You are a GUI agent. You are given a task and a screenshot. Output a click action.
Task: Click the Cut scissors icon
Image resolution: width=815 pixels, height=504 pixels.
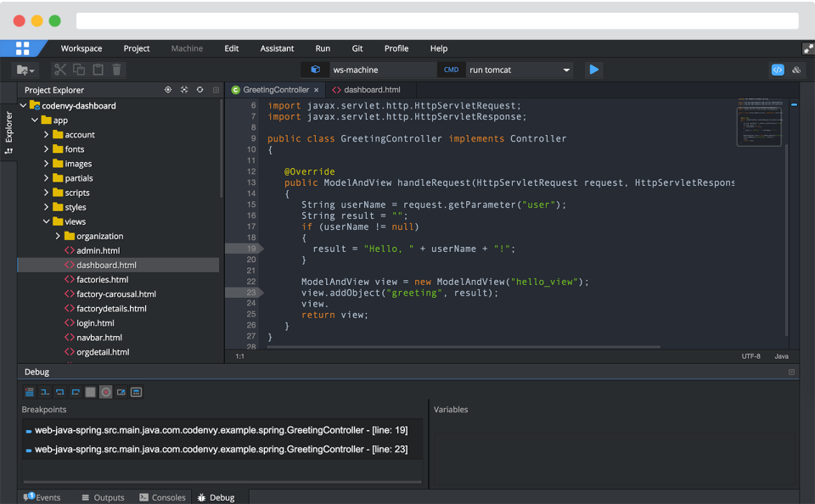click(60, 70)
